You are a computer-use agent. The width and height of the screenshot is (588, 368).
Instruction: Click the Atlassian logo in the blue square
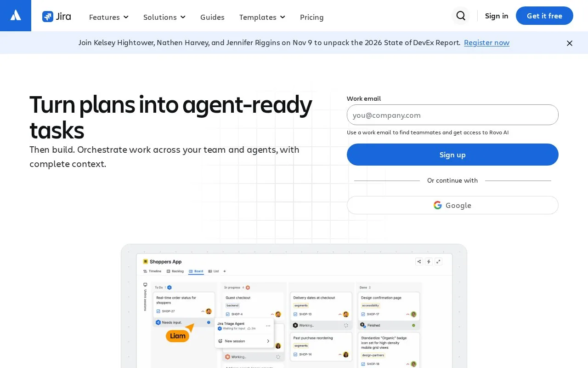[16, 16]
